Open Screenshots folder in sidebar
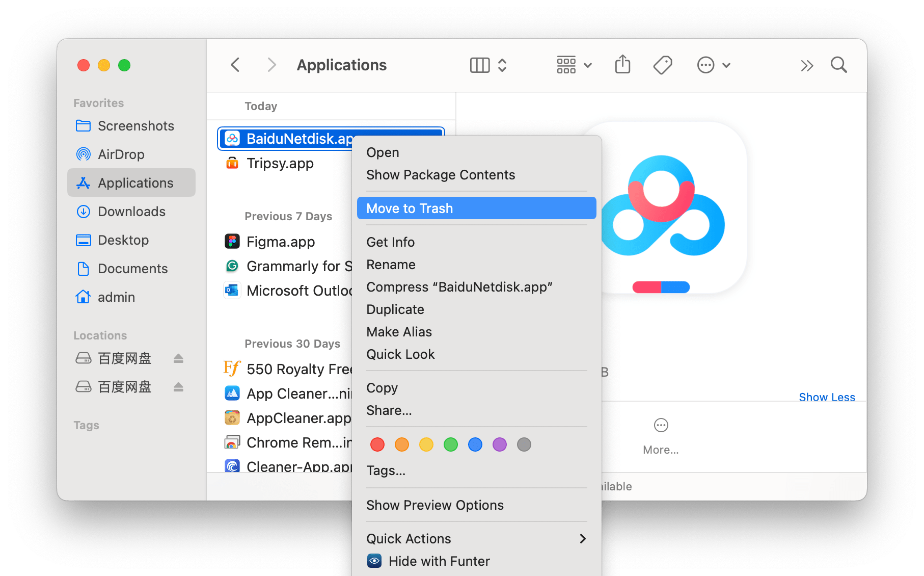The height and width of the screenshot is (576, 924). tap(131, 126)
